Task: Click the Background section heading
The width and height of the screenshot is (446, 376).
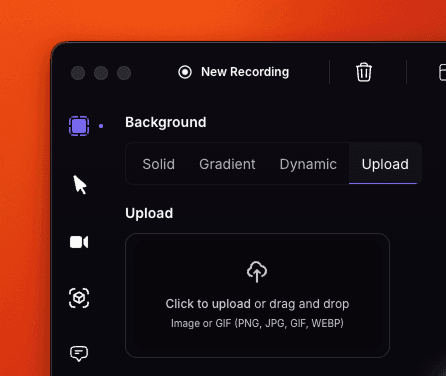Action: point(166,122)
